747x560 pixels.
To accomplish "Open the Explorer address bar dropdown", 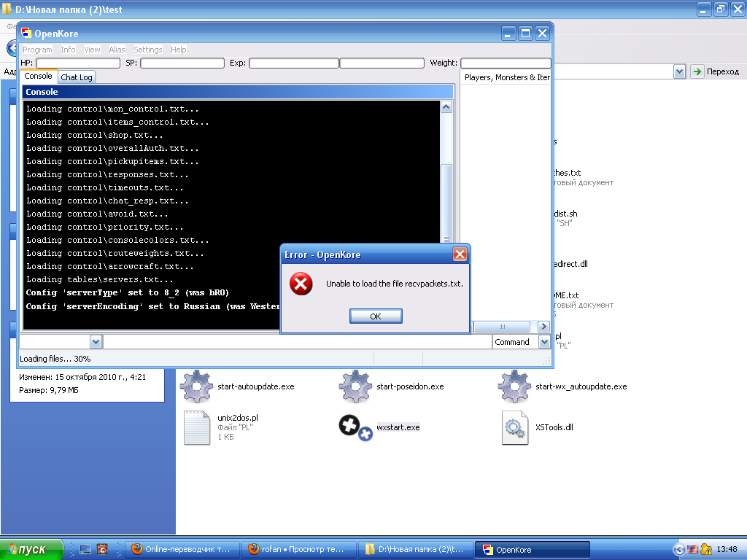I will pos(679,71).
